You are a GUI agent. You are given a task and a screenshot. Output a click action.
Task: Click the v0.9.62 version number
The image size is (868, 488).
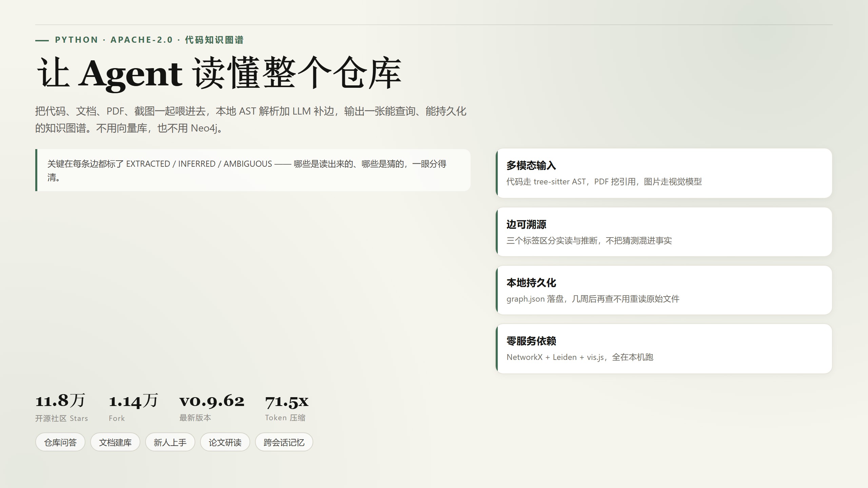pyautogui.click(x=212, y=401)
